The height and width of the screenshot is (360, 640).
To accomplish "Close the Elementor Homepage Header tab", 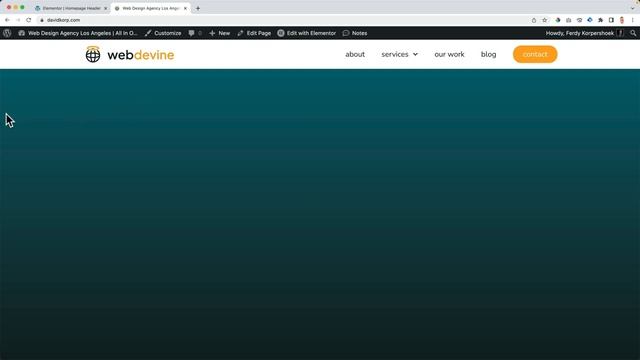I will 105,8.
